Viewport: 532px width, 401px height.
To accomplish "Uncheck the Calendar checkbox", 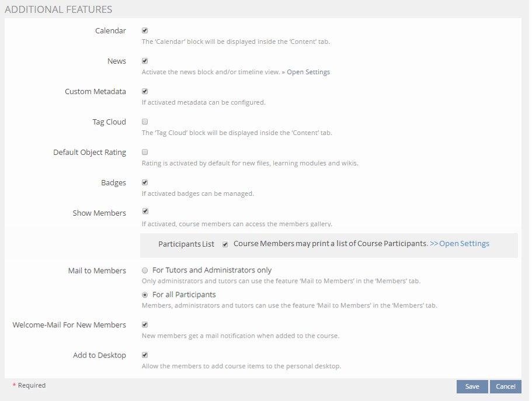I will click(x=145, y=30).
